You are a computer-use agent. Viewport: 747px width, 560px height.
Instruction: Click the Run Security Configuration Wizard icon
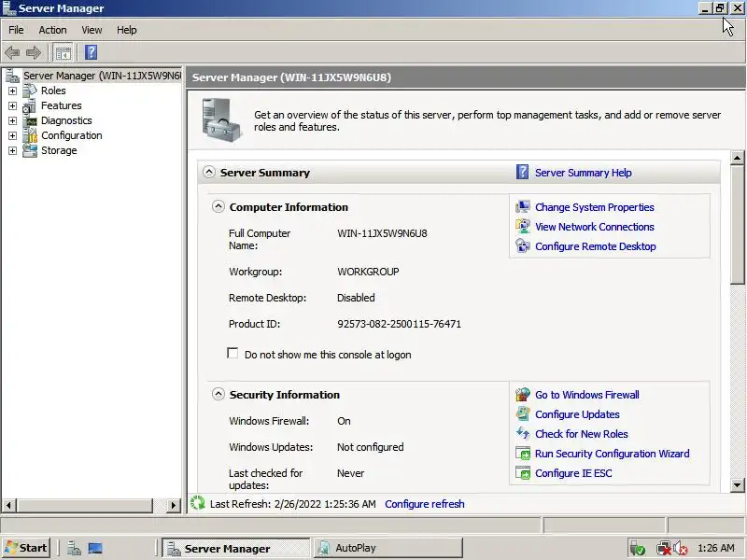coord(523,453)
